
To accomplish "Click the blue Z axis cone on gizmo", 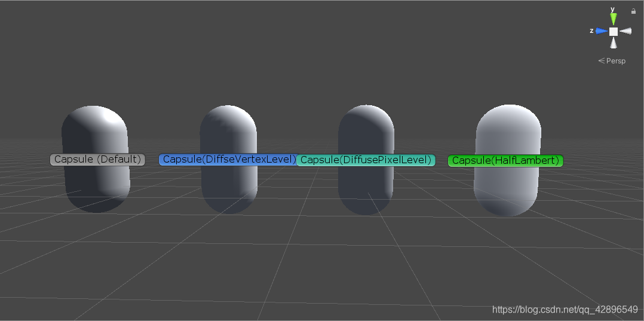I will pos(602,31).
